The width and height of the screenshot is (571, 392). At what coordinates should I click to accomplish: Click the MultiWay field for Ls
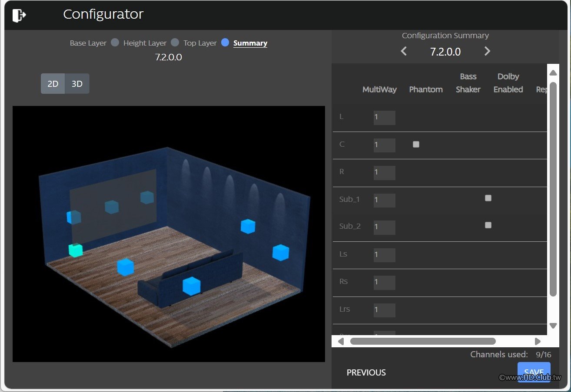tap(385, 255)
